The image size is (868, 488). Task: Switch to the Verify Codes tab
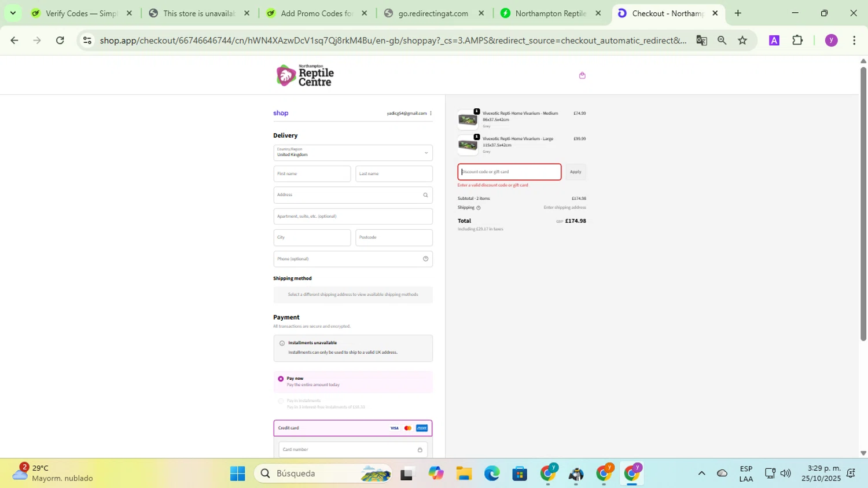click(81, 13)
